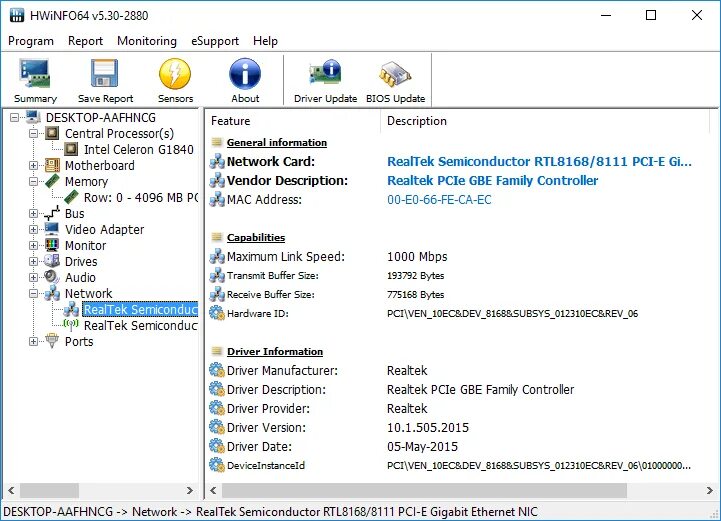
Task: Click the Driver Version gear icon
Action: click(x=217, y=427)
